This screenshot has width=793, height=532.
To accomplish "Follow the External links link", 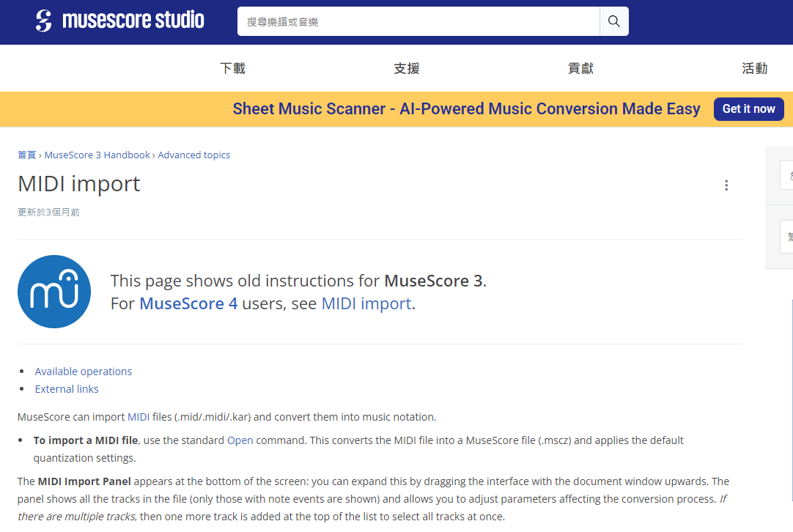I will [x=66, y=388].
